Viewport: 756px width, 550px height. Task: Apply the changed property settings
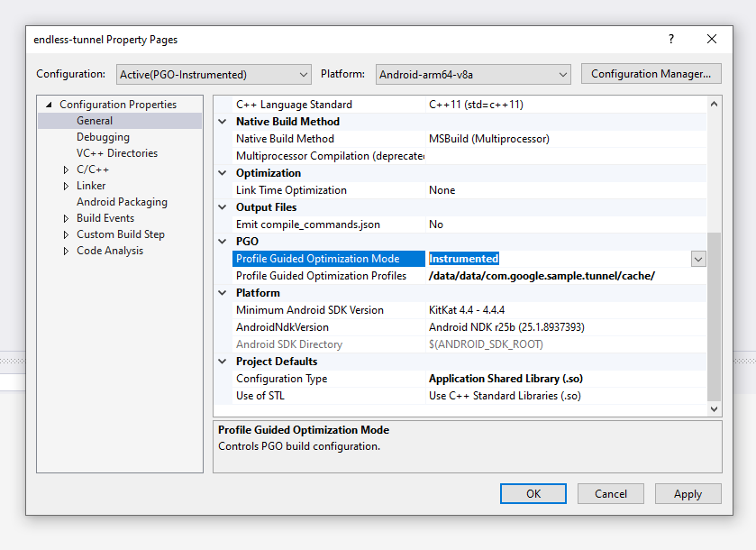pos(688,493)
